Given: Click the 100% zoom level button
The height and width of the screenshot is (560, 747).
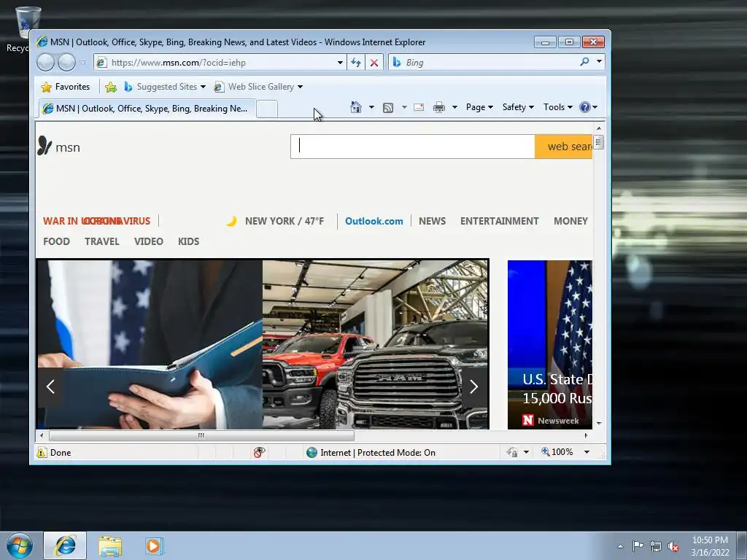Looking at the screenshot, I should click(x=557, y=452).
